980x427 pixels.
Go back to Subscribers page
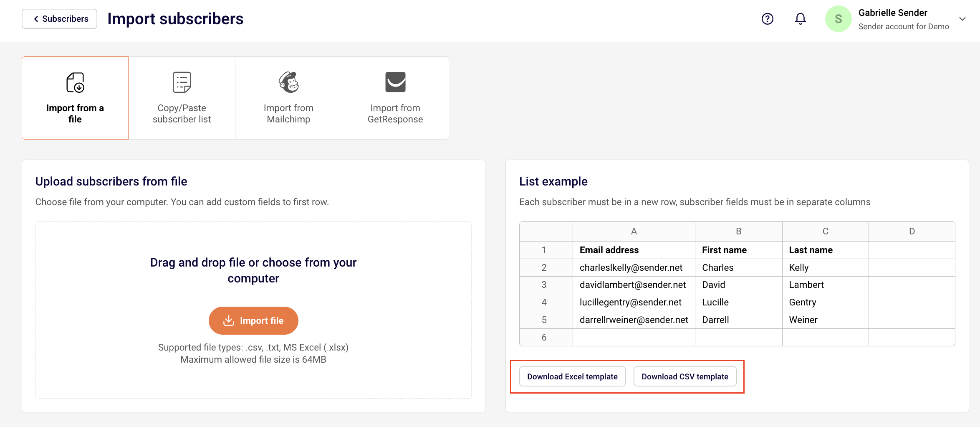(x=60, y=19)
